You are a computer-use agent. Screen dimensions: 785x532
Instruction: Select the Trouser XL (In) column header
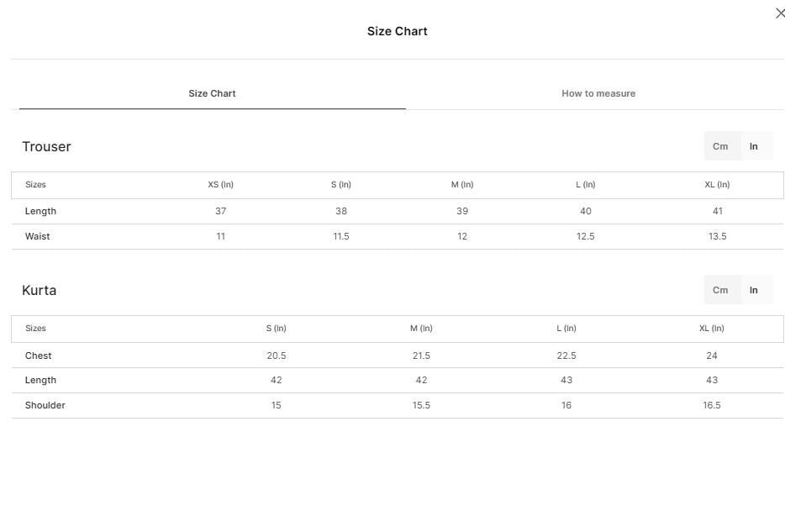(x=717, y=185)
